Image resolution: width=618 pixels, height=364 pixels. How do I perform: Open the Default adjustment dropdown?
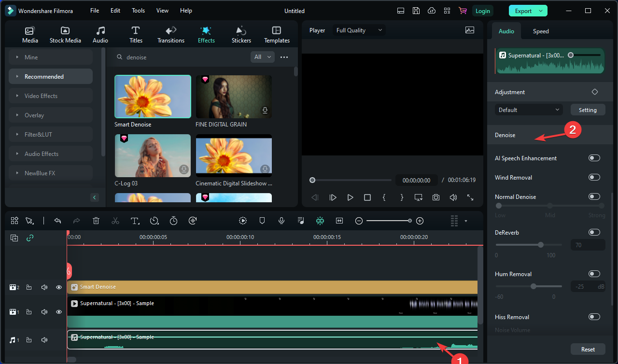(529, 110)
